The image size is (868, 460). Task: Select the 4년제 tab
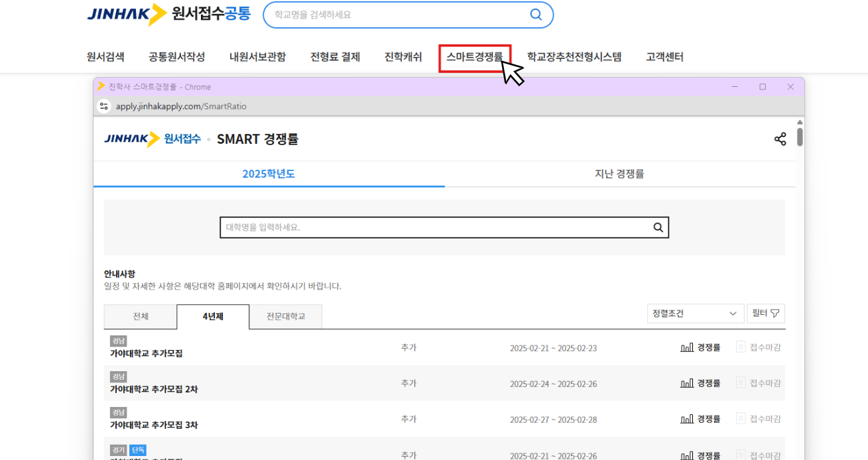pos(213,316)
